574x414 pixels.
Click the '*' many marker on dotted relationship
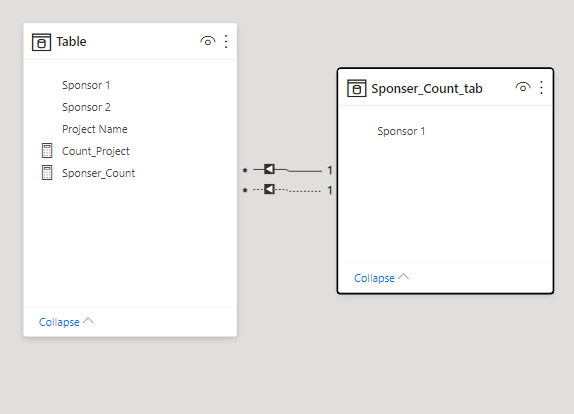245,190
